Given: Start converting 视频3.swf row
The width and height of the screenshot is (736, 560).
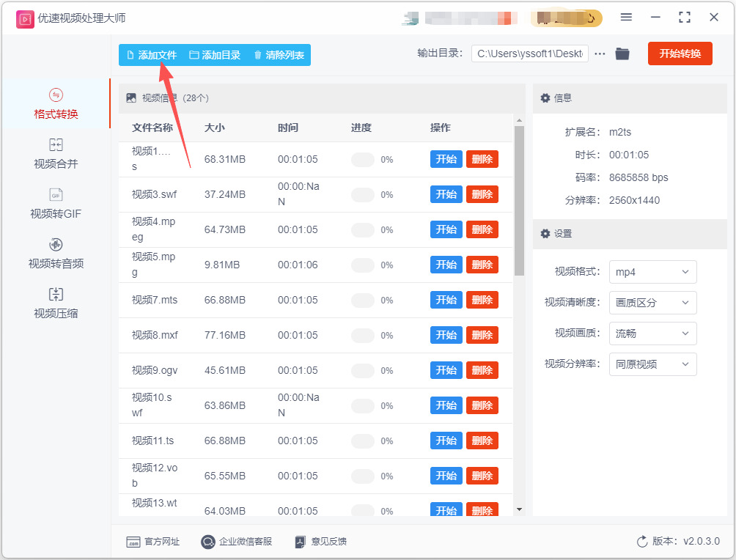Looking at the screenshot, I should point(446,194).
